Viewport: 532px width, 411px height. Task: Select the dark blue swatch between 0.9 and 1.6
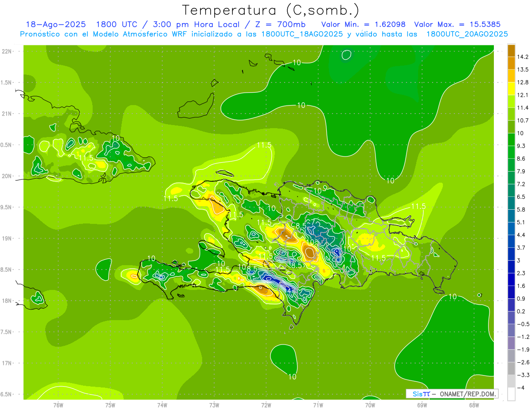[x=511, y=292]
